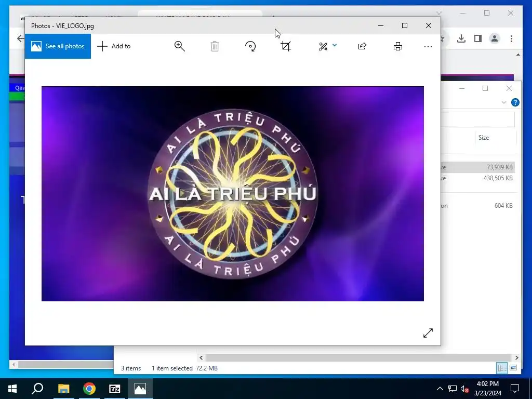Screen dimensions: 532x399
Task: Click the File Explorer search box
Action: (478, 119)
